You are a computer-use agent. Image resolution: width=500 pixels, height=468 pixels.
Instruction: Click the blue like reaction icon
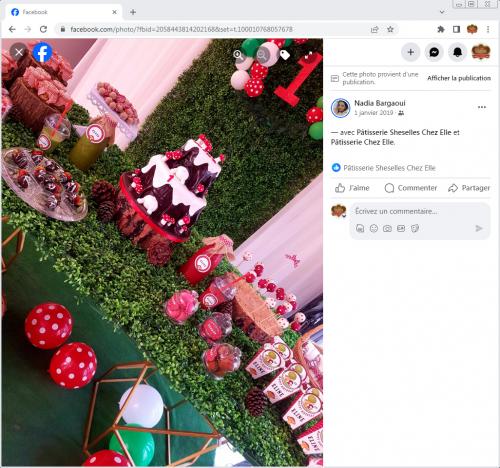pyautogui.click(x=336, y=167)
